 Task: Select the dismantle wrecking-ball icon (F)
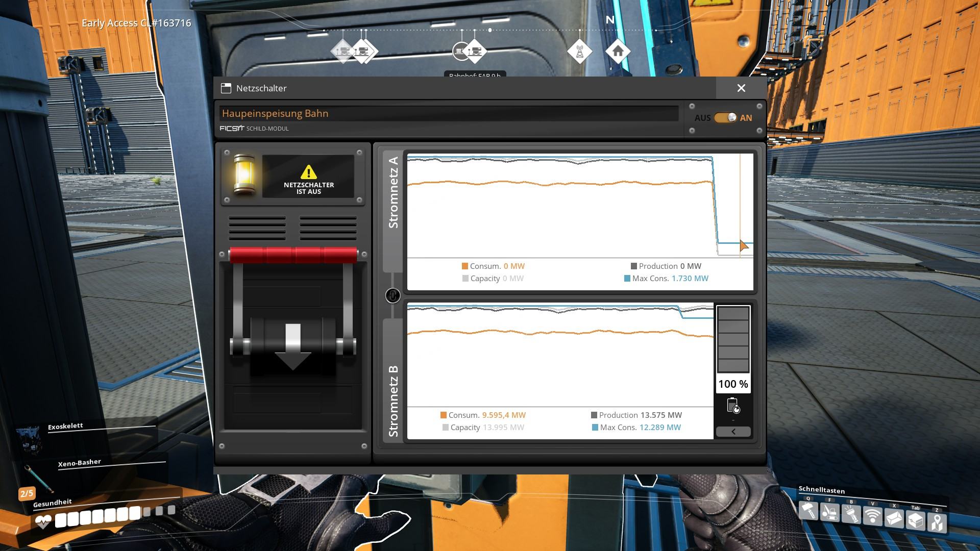pyautogui.click(x=830, y=512)
